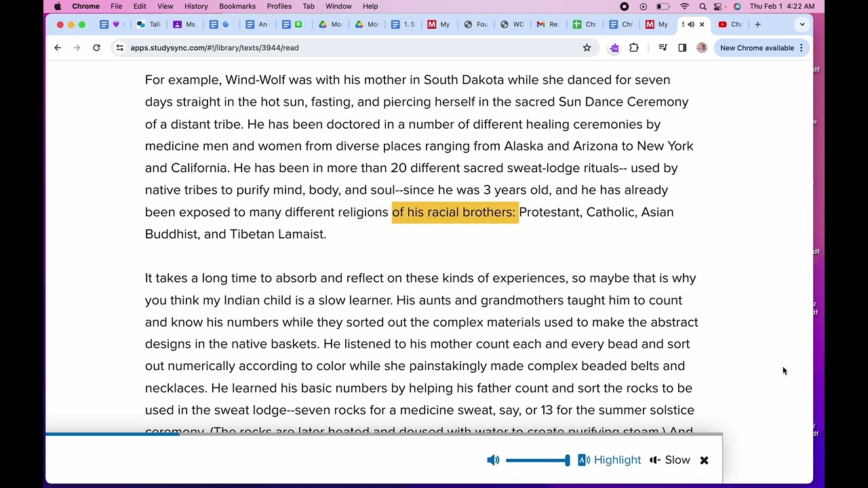Bookmark this page with the star icon
868x488 pixels.
click(x=587, y=47)
